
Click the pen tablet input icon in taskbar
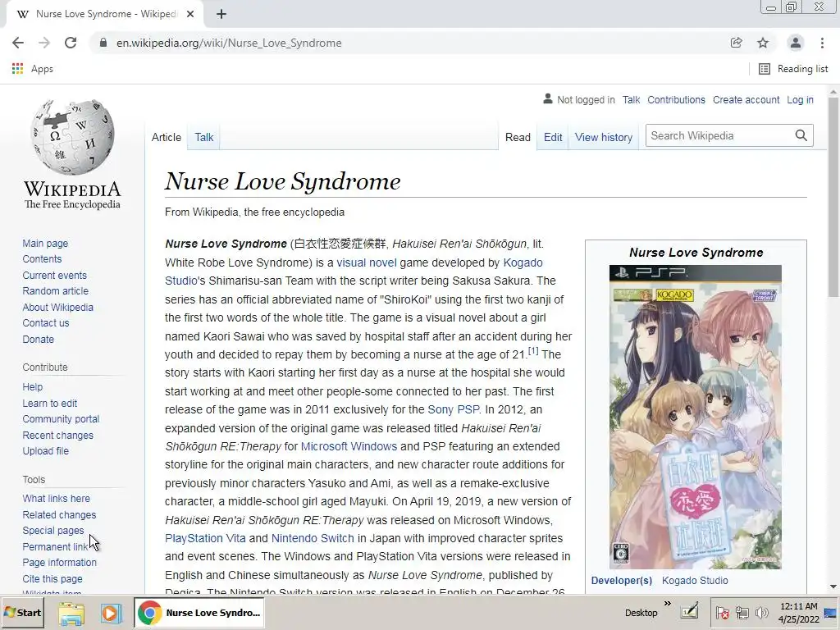pos(690,610)
